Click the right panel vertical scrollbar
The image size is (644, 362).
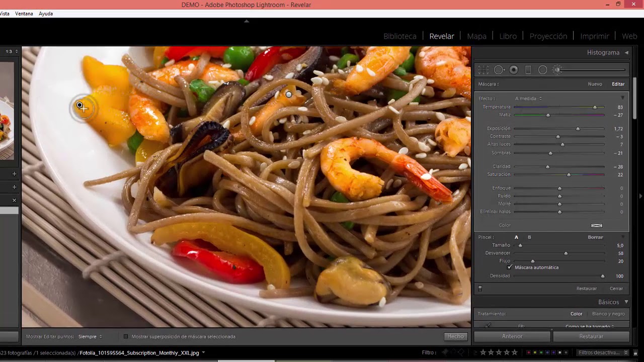coord(635,98)
